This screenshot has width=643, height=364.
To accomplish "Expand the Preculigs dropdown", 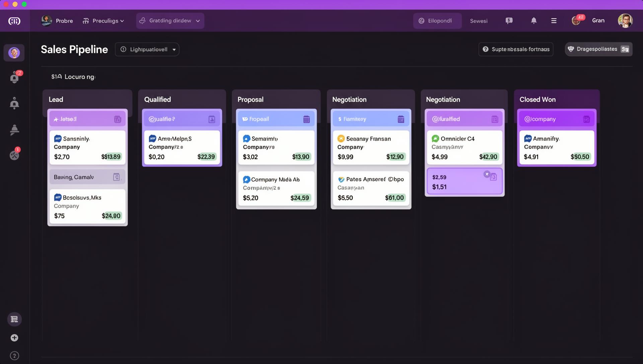I will 103,21.
